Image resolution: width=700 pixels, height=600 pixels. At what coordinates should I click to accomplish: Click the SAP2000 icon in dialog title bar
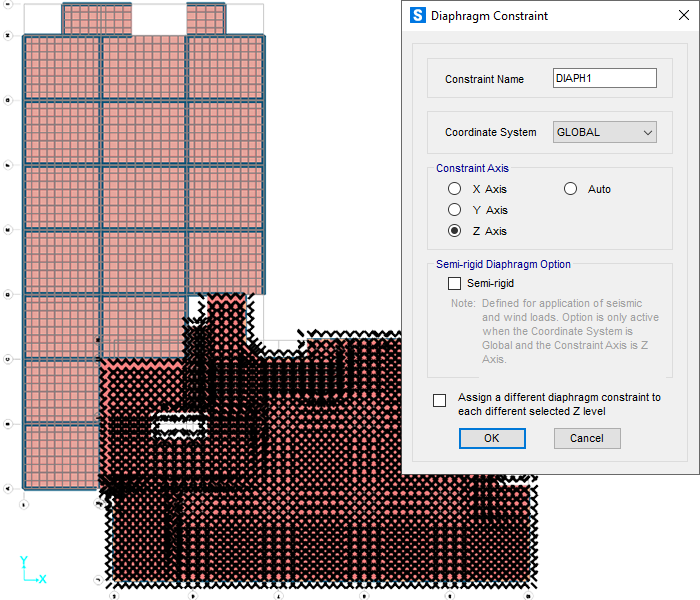pos(418,16)
